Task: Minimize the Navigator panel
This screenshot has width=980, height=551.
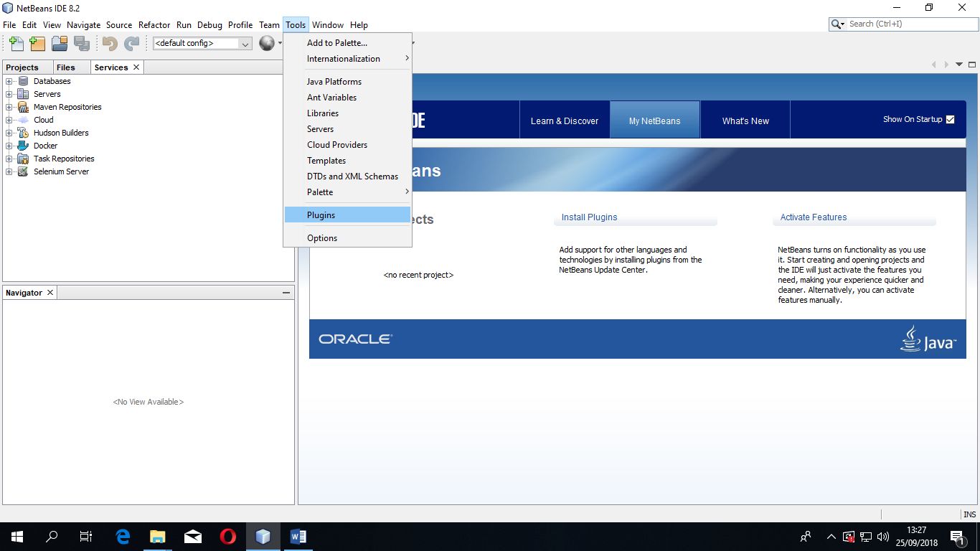Action: (286, 293)
